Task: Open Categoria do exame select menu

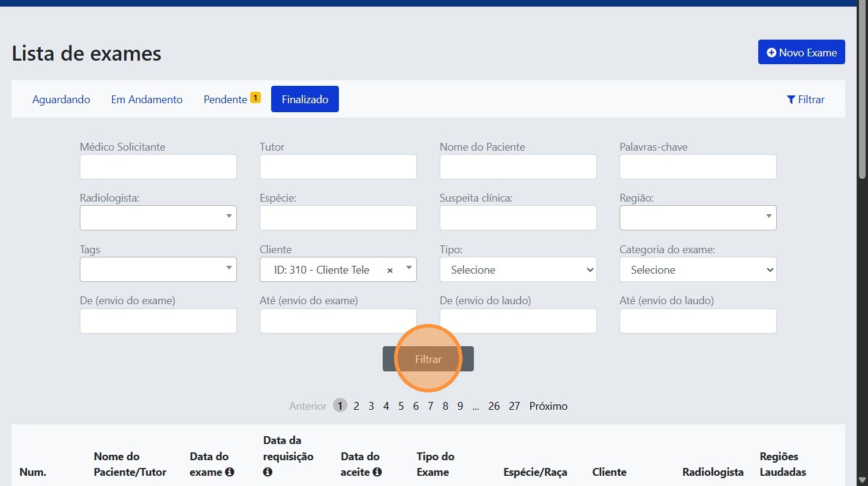Action: pyautogui.click(x=698, y=270)
